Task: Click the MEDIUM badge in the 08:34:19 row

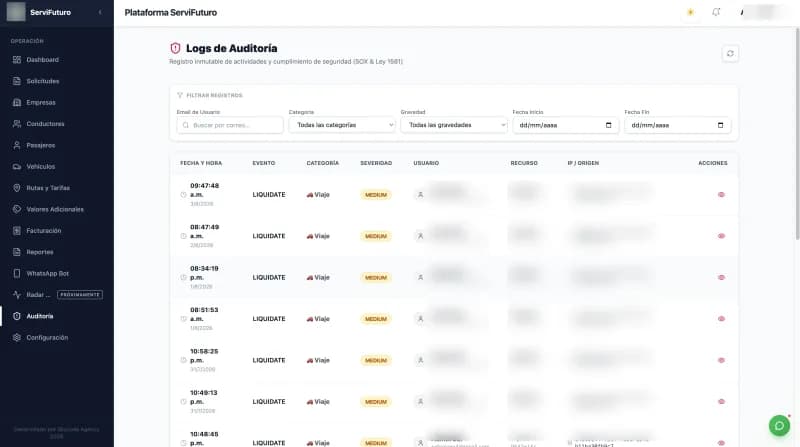Action: click(x=376, y=278)
